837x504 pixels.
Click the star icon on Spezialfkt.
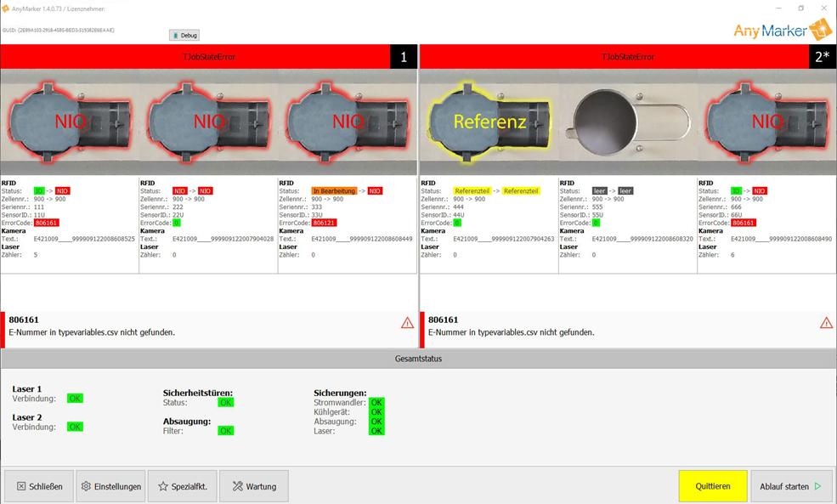point(162,486)
